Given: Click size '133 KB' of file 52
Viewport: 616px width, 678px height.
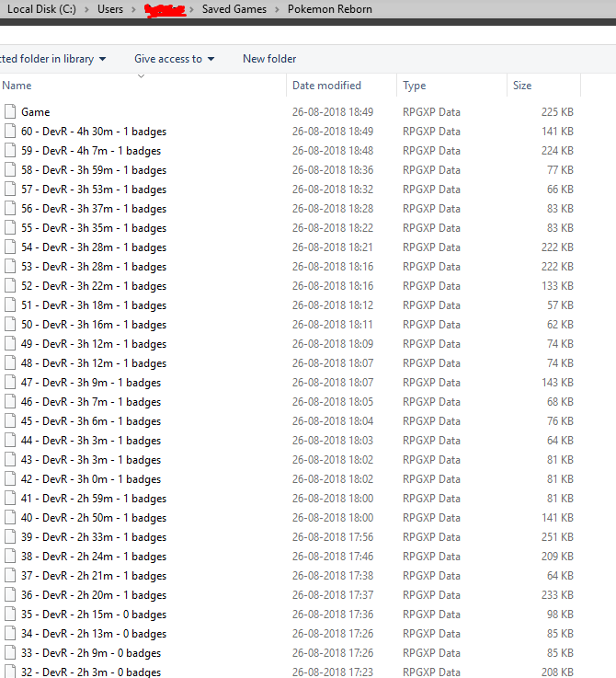Looking at the screenshot, I should click(557, 285).
